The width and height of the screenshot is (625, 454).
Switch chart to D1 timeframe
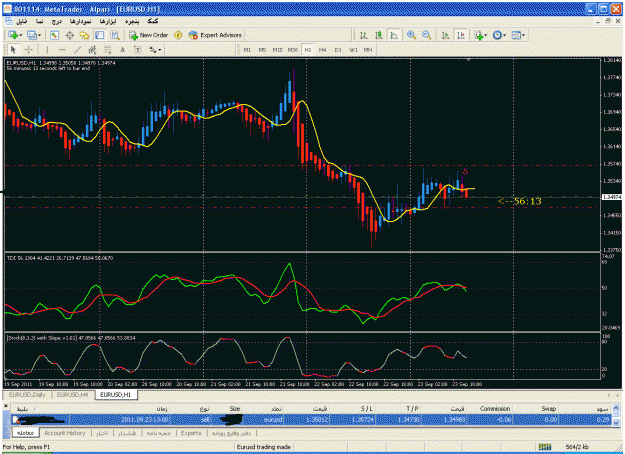[338, 50]
